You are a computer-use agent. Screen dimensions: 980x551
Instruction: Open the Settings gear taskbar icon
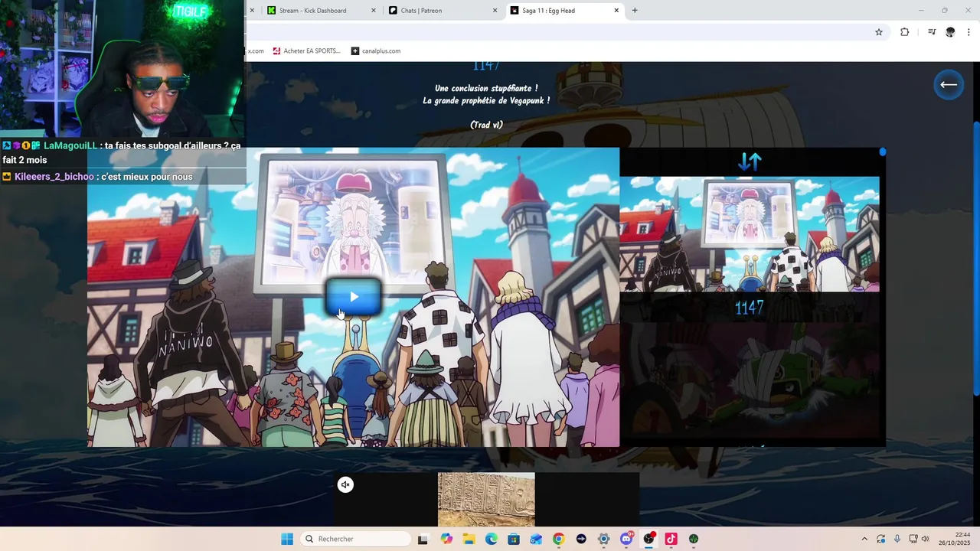pyautogui.click(x=604, y=539)
